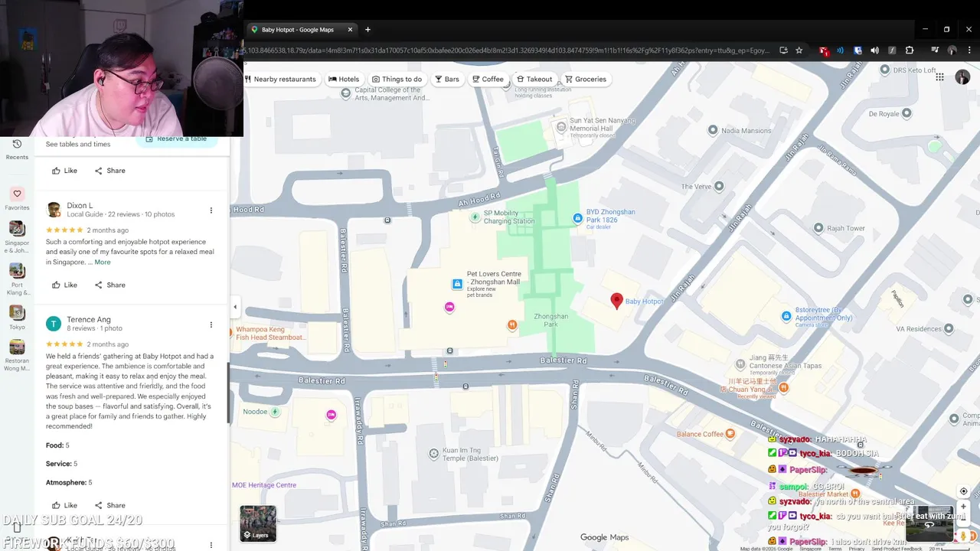Close the Baby Hotpot browser tab

[351, 30]
